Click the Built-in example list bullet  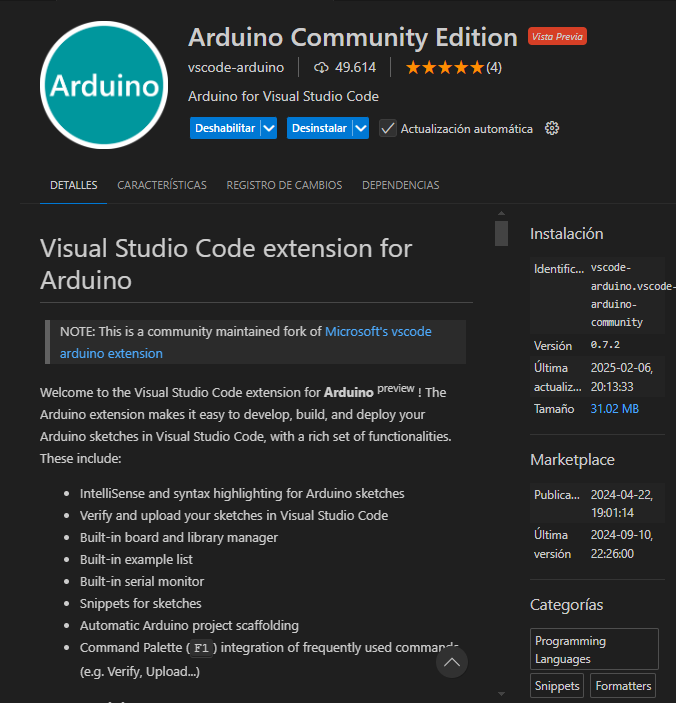[136, 560]
